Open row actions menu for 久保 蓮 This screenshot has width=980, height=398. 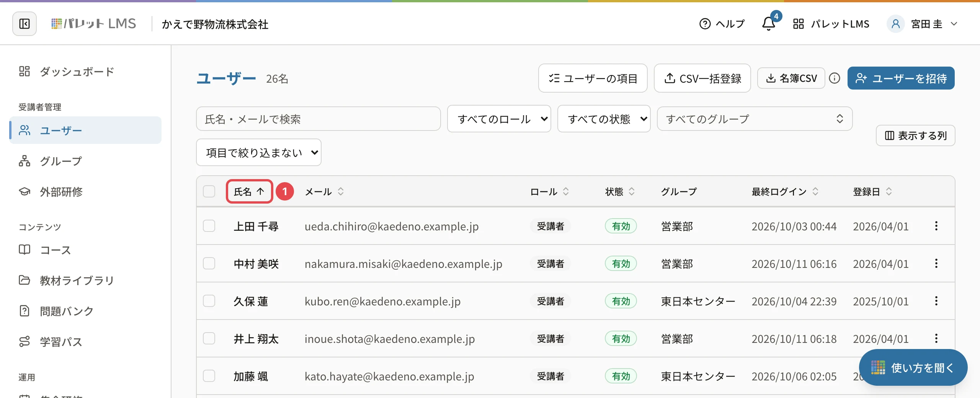coord(936,301)
